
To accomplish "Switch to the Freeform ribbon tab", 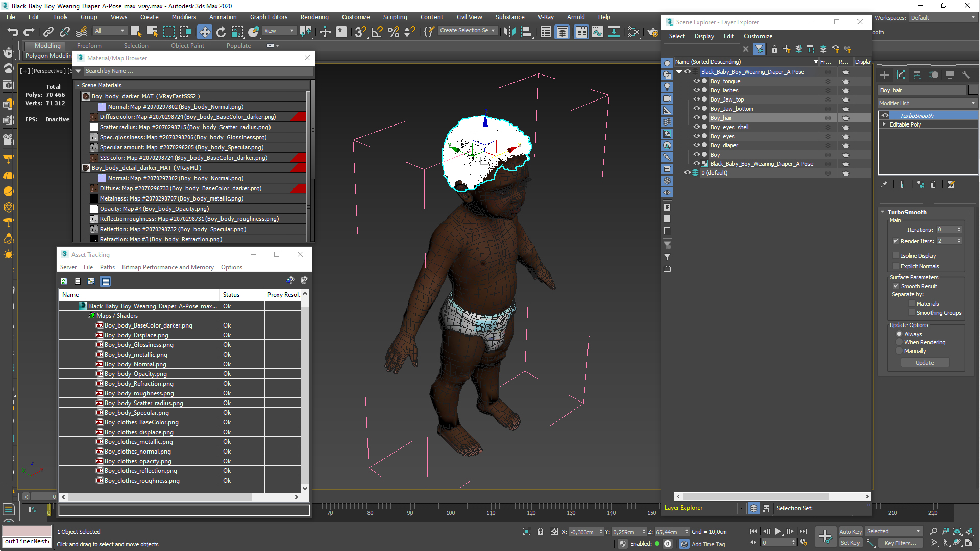I will tap(89, 46).
